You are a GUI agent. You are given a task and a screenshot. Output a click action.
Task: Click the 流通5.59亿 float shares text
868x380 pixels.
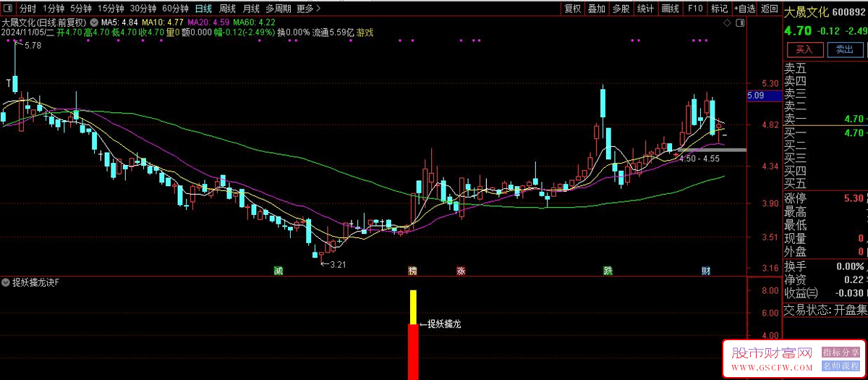pos(333,33)
